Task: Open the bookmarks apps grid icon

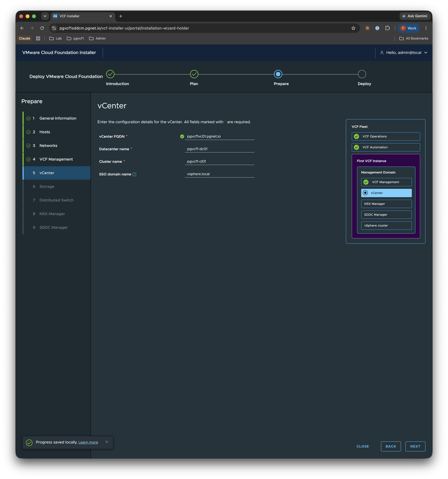Action: 38,38
